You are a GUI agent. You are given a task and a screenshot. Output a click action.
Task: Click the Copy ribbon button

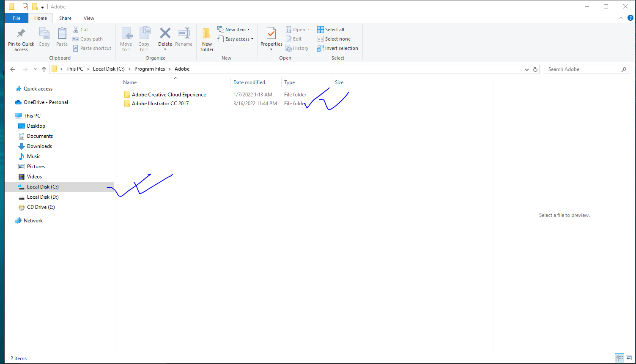44,37
